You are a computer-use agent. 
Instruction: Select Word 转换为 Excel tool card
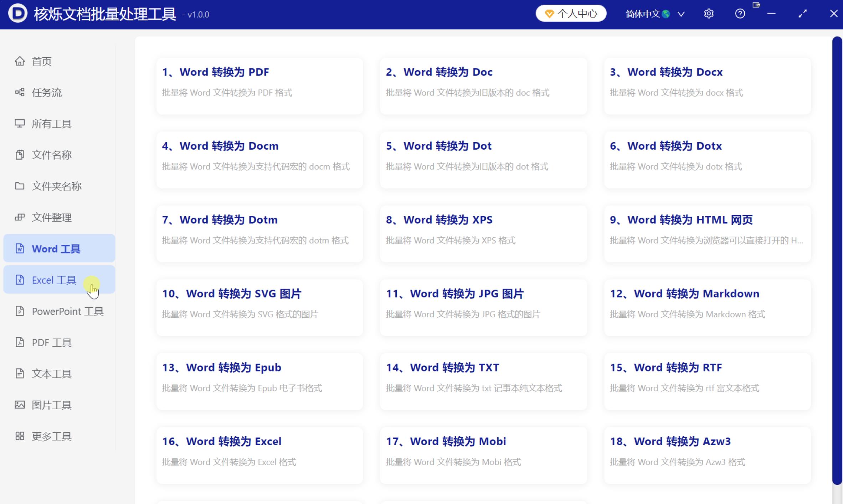click(x=259, y=455)
